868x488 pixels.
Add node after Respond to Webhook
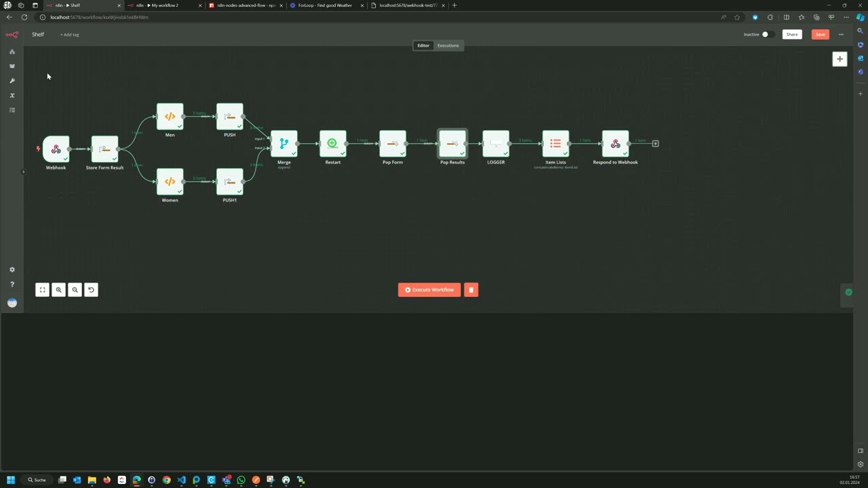pyautogui.click(x=655, y=144)
